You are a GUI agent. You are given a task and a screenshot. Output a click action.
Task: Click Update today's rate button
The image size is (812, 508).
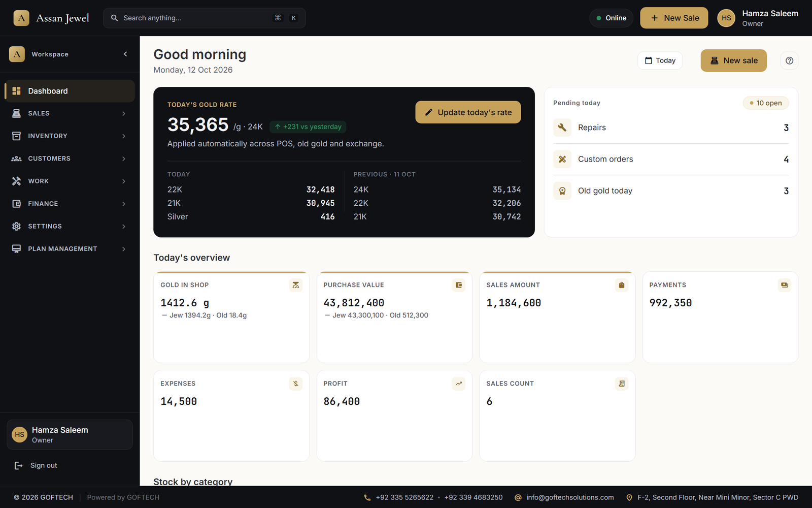click(x=468, y=112)
